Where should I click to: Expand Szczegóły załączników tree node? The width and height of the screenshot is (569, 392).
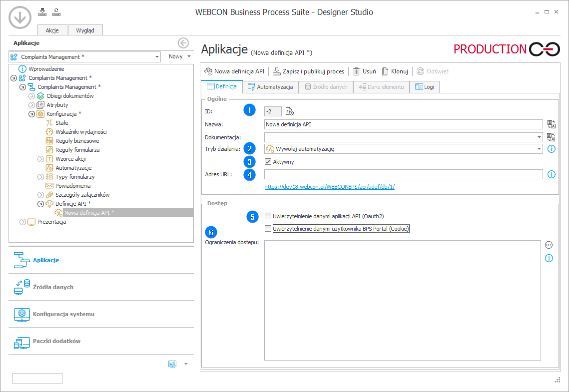(x=40, y=195)
